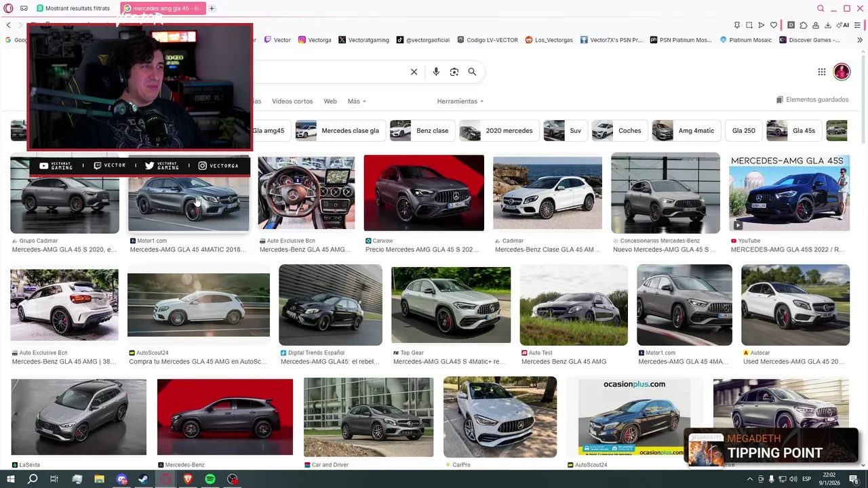Viewport: 868px width, 488px height.
Task: Open the Windows notification center
Action: point(854,479)
